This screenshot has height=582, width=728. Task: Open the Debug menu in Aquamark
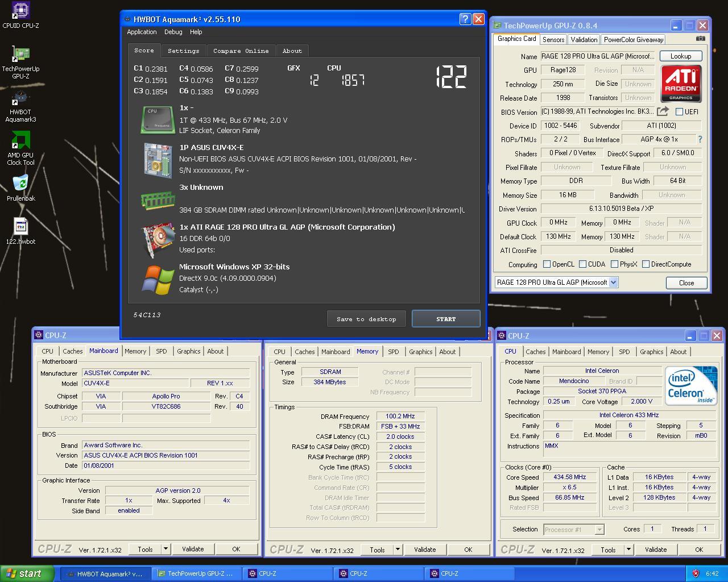(x=173, y=32)
